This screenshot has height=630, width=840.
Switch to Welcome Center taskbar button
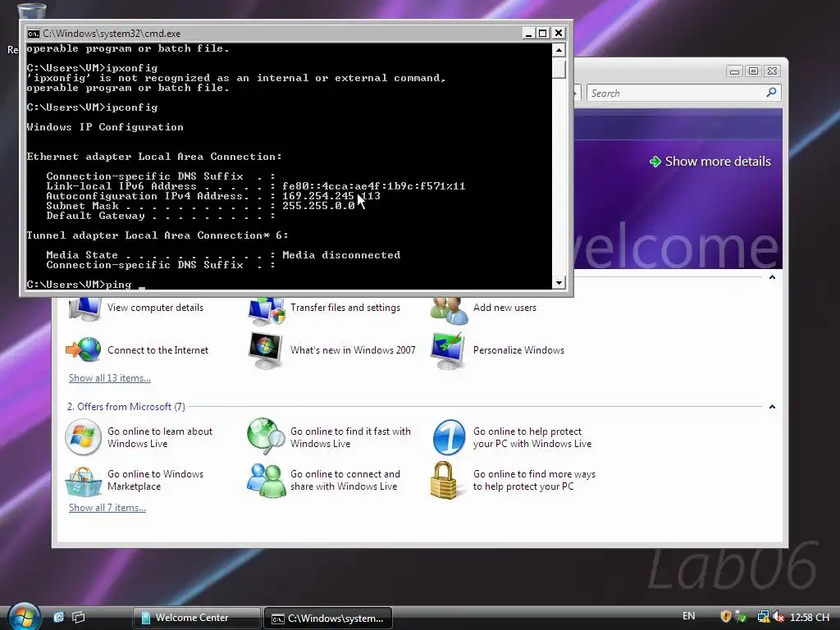tap(196, 618)
